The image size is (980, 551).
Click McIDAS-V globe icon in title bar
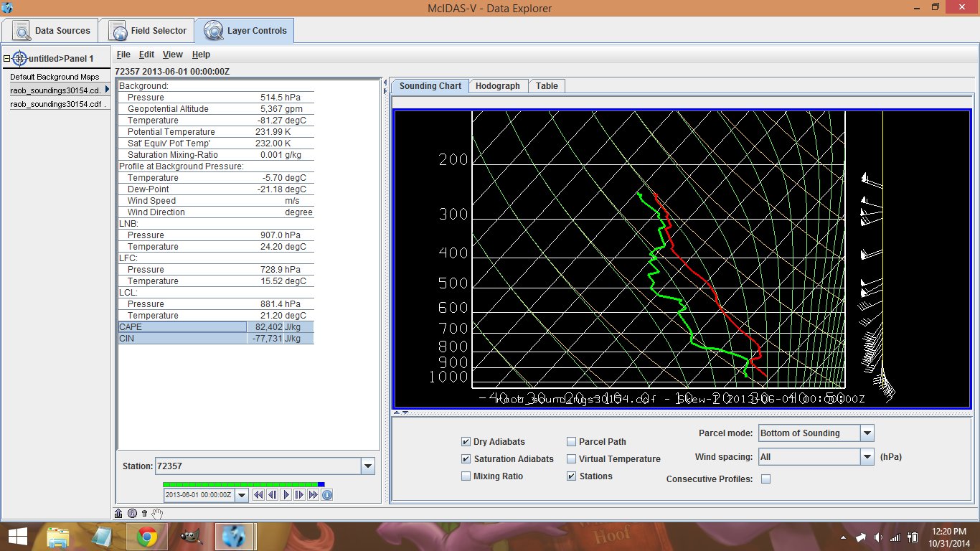7,7
